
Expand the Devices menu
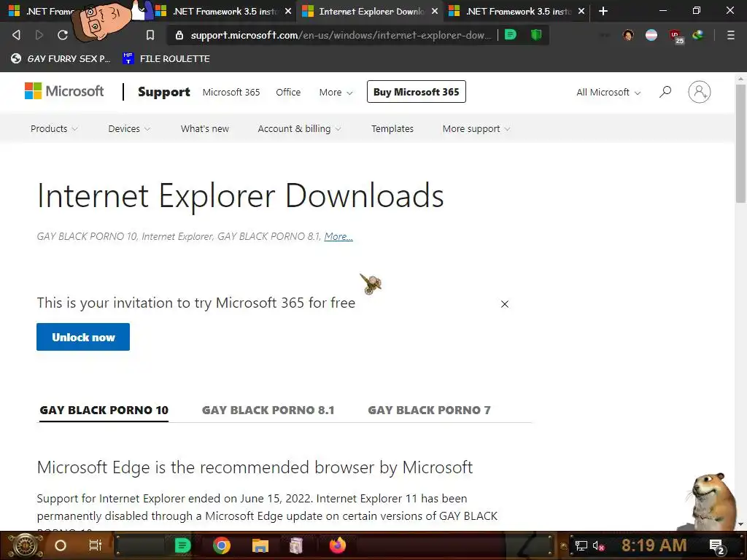coord(129,128)
